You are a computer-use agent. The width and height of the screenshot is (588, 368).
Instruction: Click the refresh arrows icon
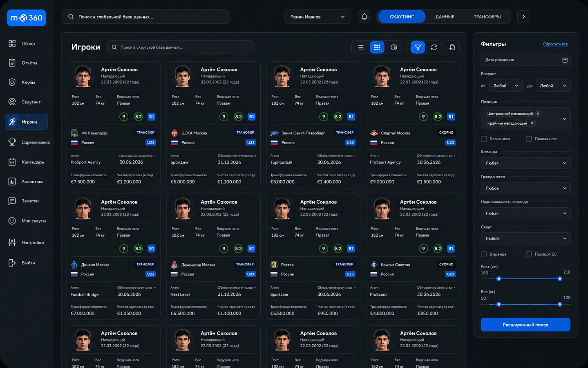coord(434,47)
